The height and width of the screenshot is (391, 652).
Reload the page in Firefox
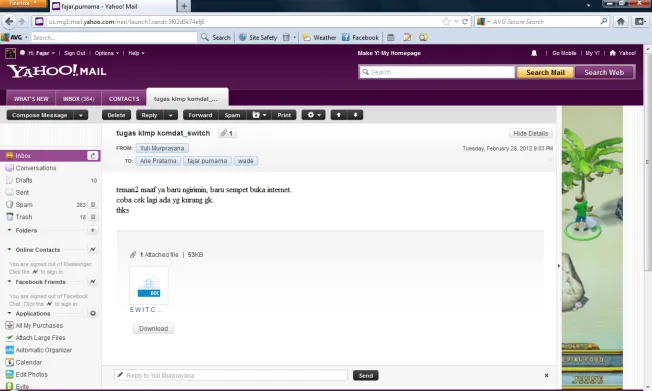465,22
